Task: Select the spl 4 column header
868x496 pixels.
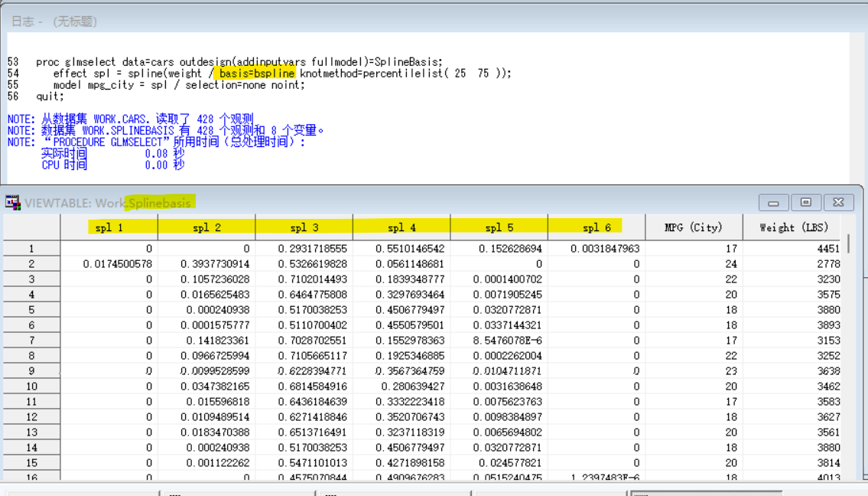Action: [401, 227]
